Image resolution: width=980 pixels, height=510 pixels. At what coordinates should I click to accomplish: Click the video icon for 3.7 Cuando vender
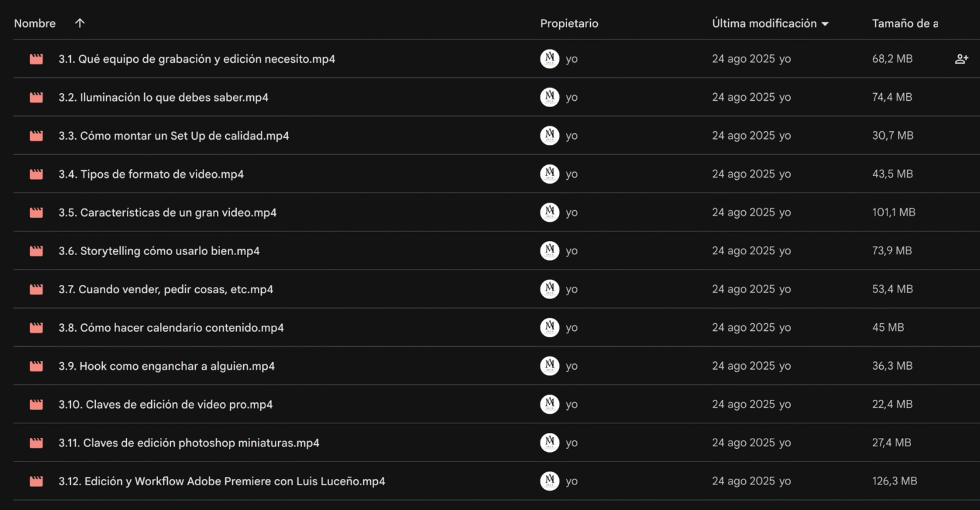pos(36,289)
